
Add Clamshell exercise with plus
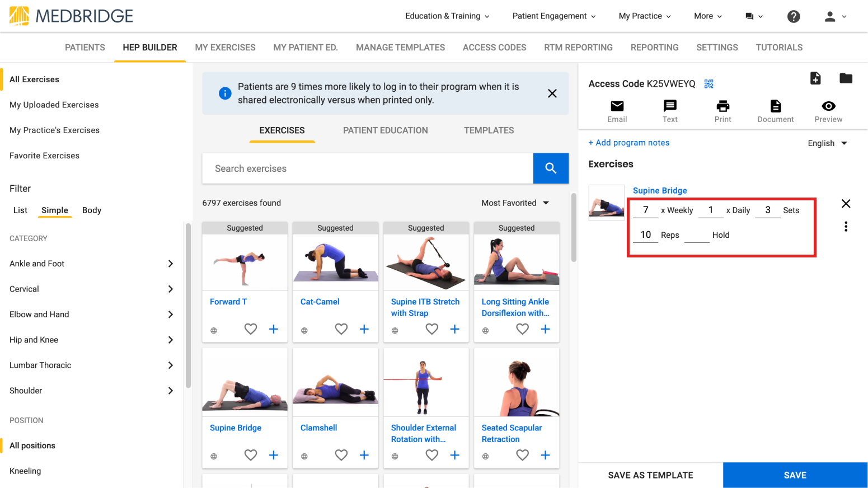pyautogui.click(x=364, y=455)
